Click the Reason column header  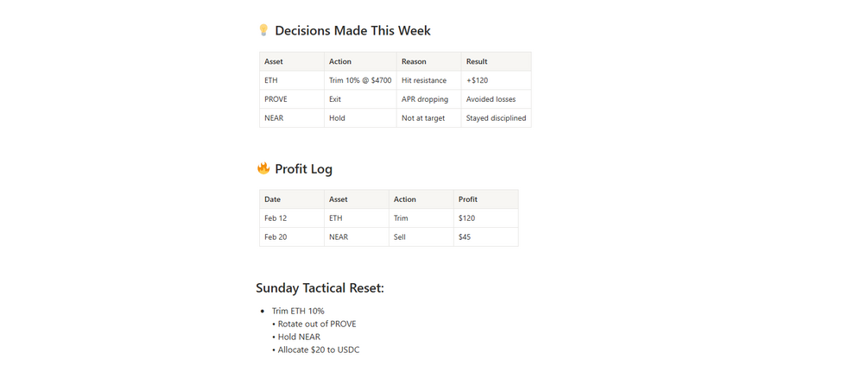tap(428, 61)
